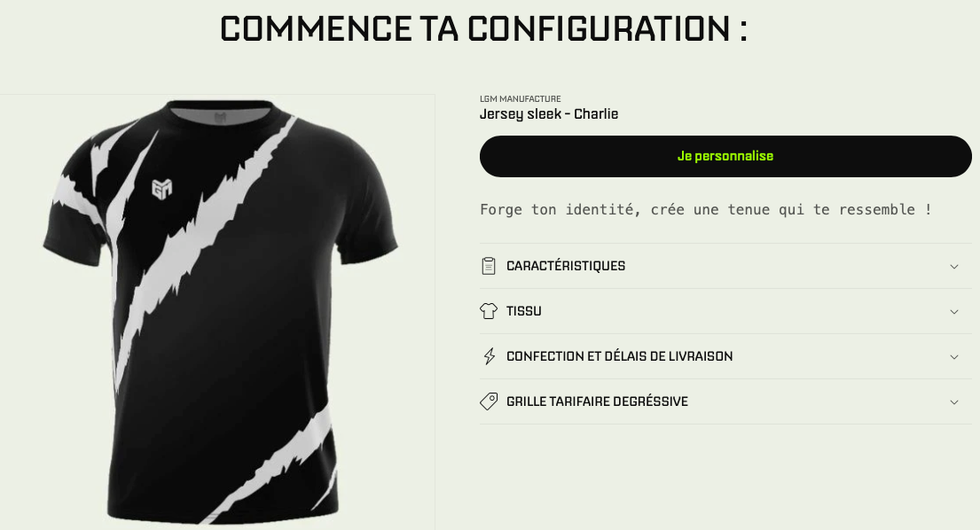Open Confection et délais de livraison chevron
Viewport: 980px width, 530px height.
coord(953,357)
